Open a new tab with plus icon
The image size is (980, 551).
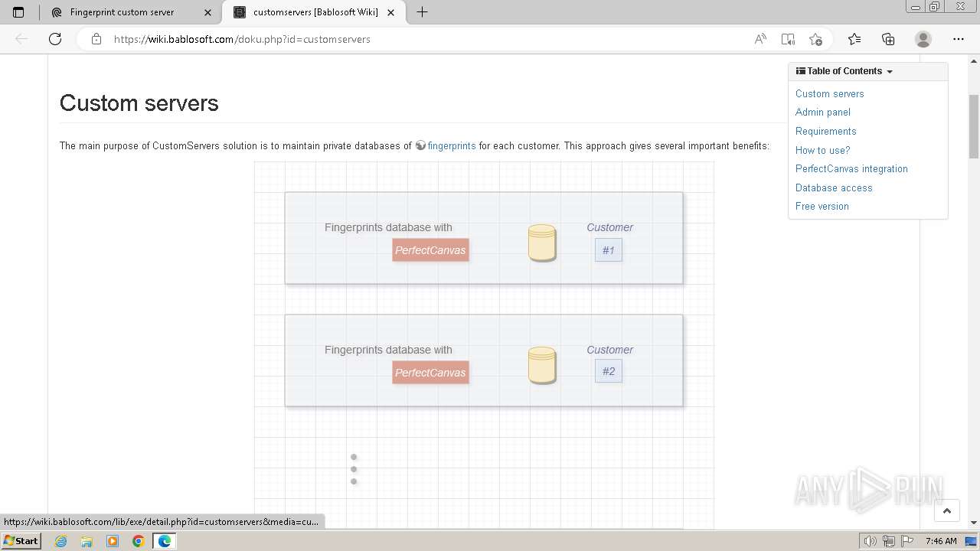coord(422,12)
